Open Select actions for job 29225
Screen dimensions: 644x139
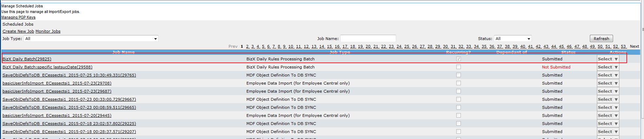coord(608,124)
